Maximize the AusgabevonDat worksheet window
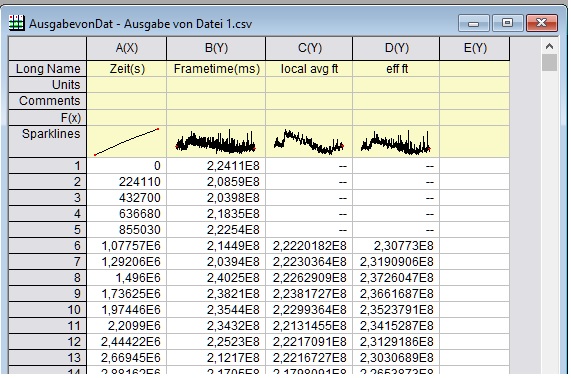 (507, 23)
